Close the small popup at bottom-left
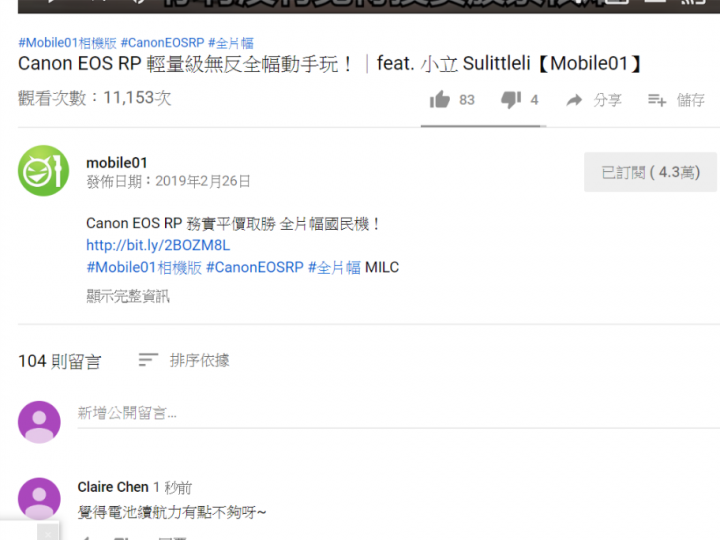The image size is (720, 540). pyautogui.click(x=48, y=534)
